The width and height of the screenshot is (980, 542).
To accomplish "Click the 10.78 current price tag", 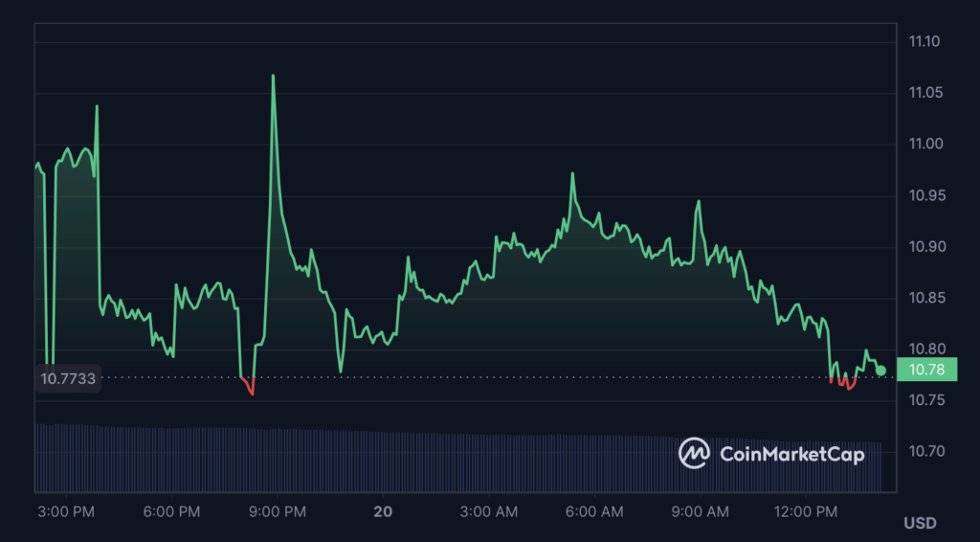I will (x=926, y=370).
